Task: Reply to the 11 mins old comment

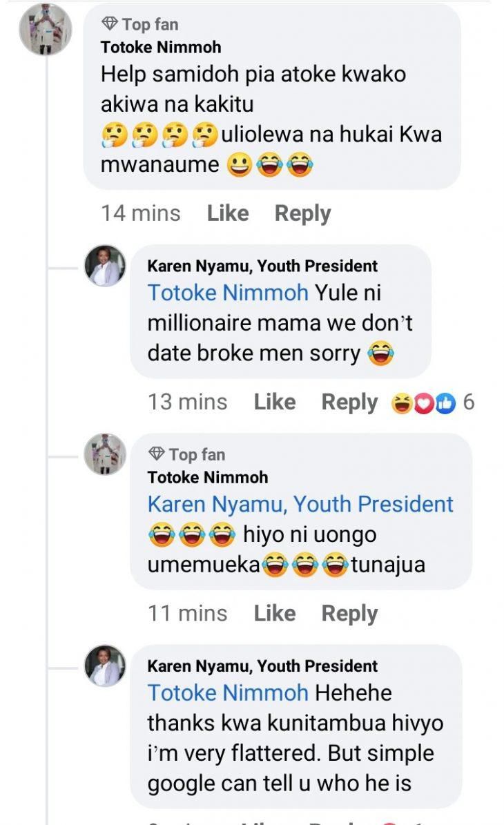Action: tap(349, 613)
